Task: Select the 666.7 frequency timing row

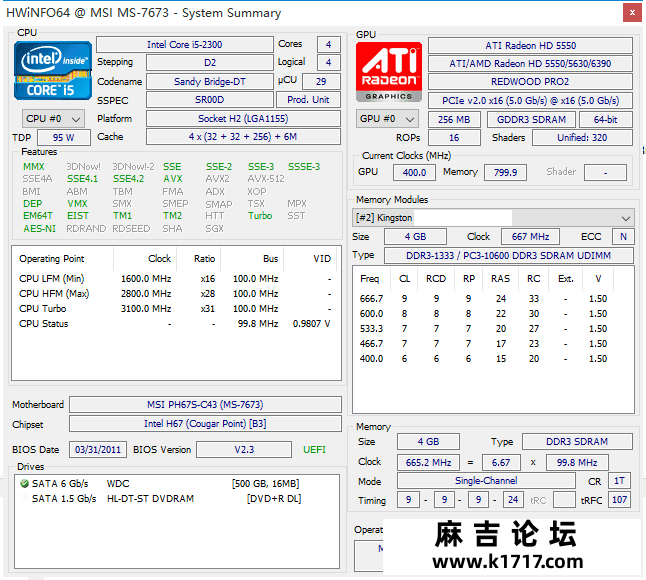Action: click(493, 299)
